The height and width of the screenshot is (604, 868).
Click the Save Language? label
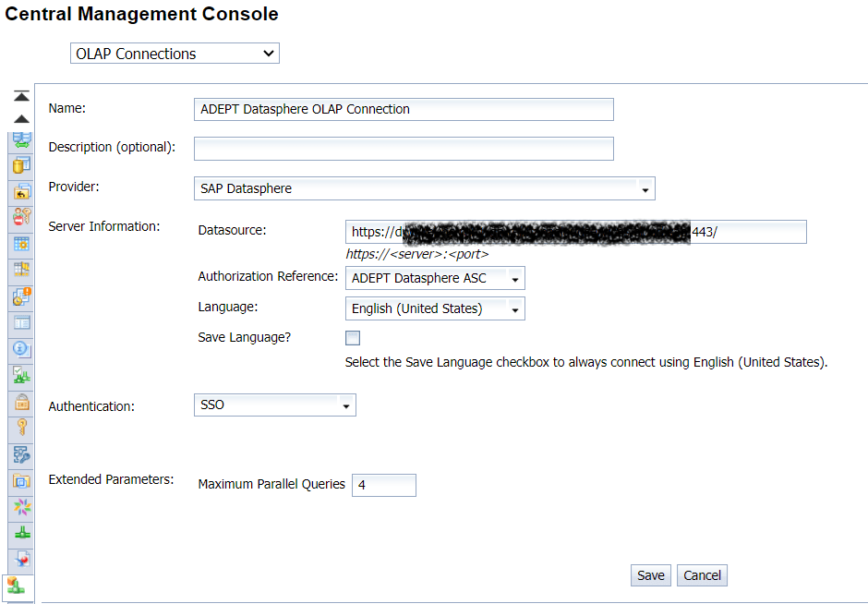pos(244,337)
